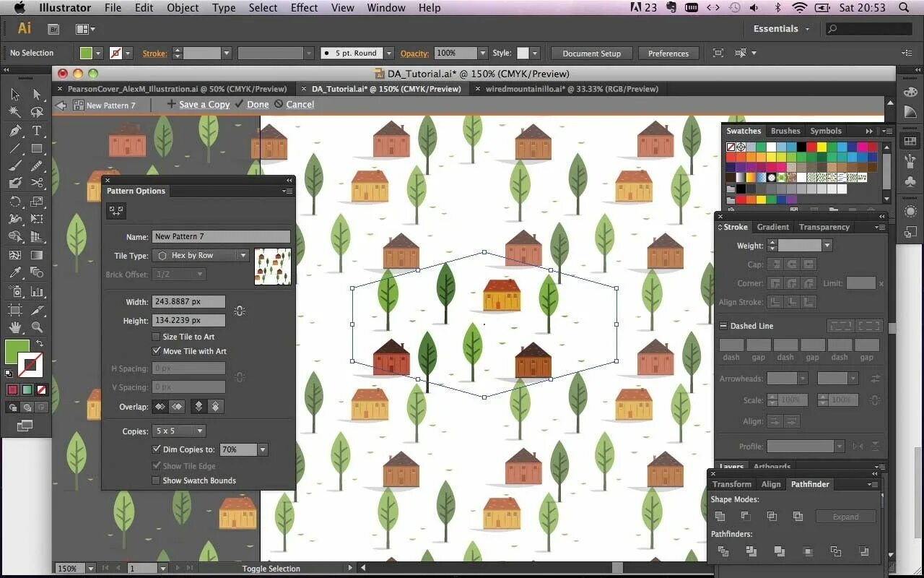Open the Effect menu

click(304, 8)
